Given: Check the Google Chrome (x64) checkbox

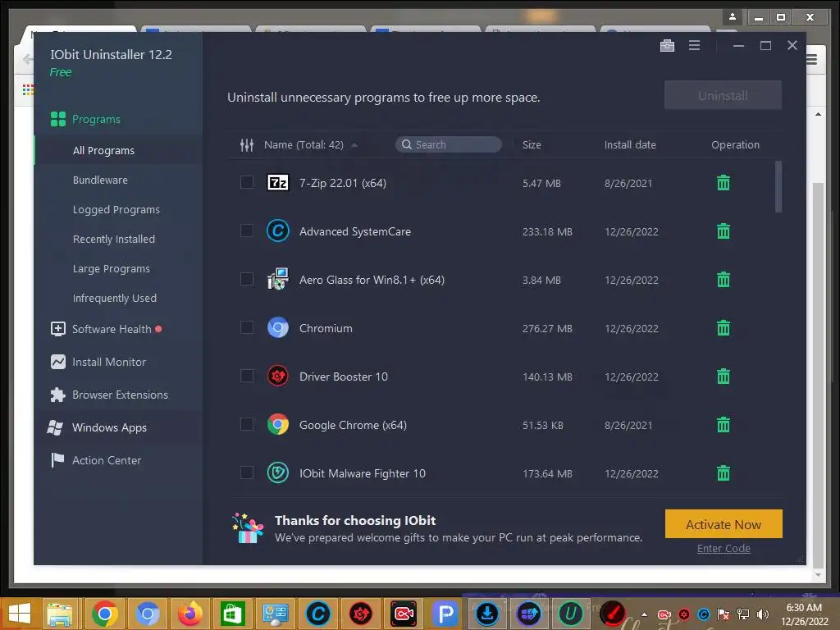Looking at the screenshot, I should click(246, 425).
